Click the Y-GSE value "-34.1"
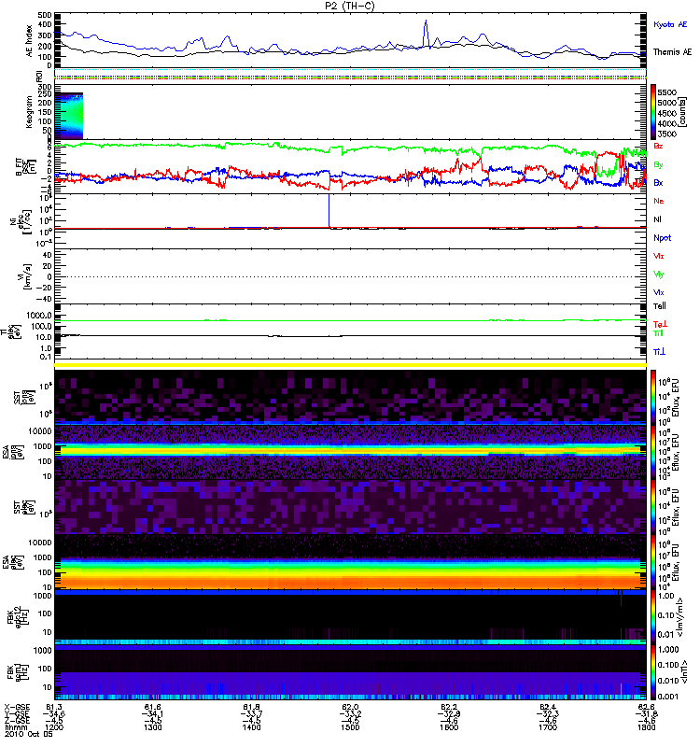The height and width of the screenshot is (747, 700). tap(152, 713)
